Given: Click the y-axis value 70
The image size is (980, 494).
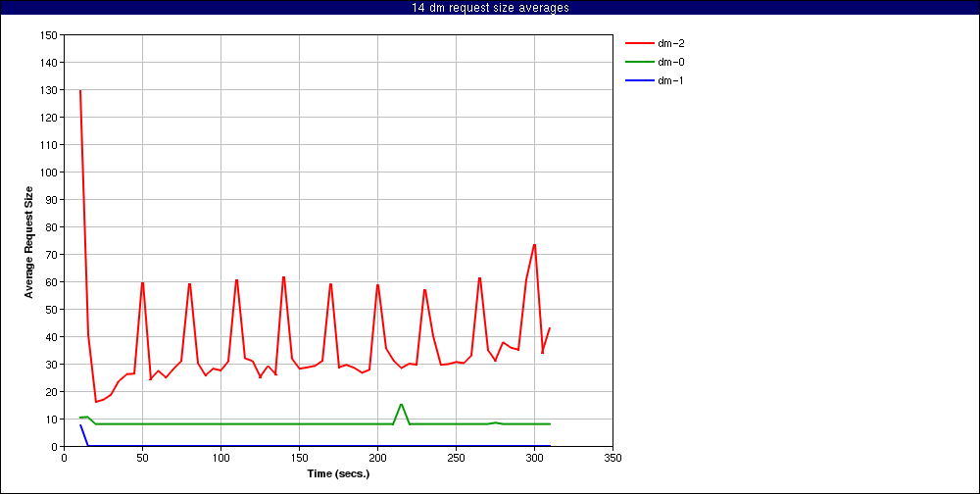Looking at the screenshot, I should pos(53,255).
